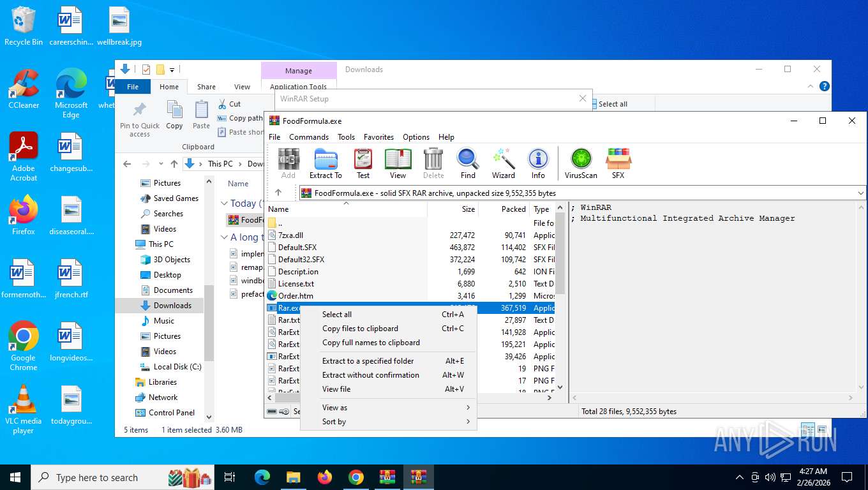Image resolution: width=868 pixels, height=490 pixels.
Task: Open VLC media player desktop shortcut
Action: pos(24,409)
